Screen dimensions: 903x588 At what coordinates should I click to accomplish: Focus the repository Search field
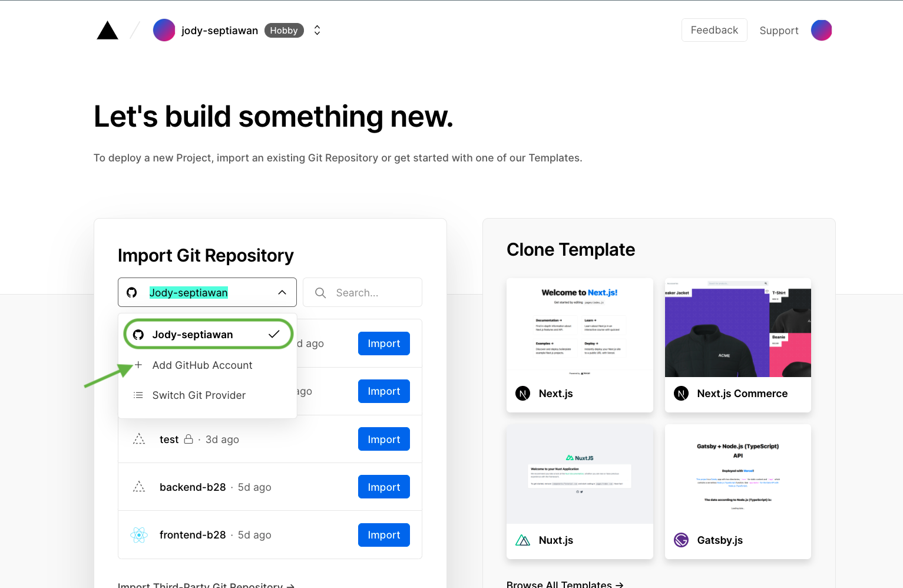pyautogui.click(x=362, y=292)
